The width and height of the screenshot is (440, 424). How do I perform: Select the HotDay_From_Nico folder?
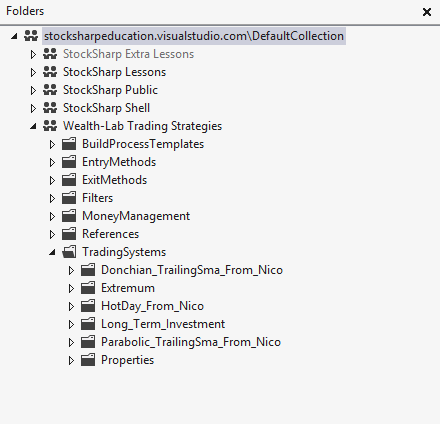152,306
